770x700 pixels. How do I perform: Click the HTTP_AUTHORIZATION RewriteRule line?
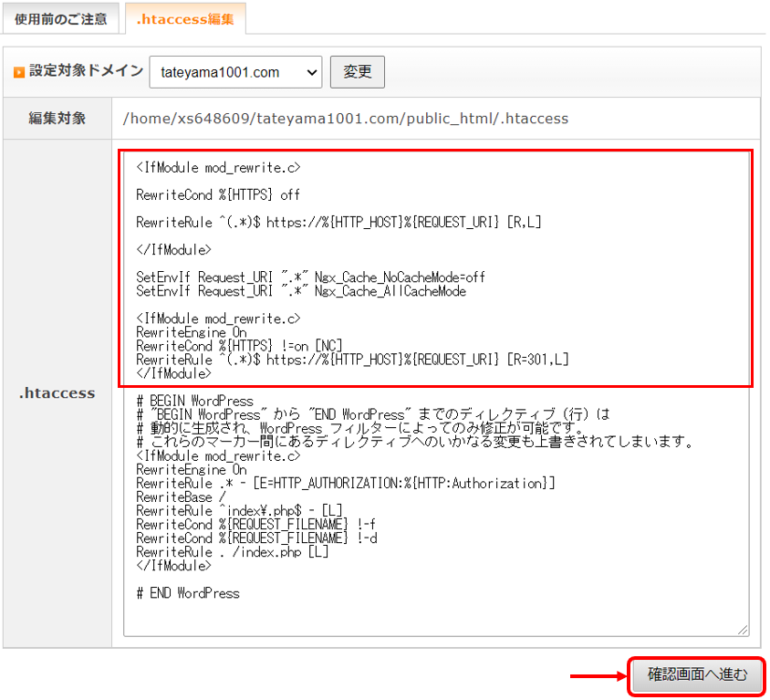346,483
